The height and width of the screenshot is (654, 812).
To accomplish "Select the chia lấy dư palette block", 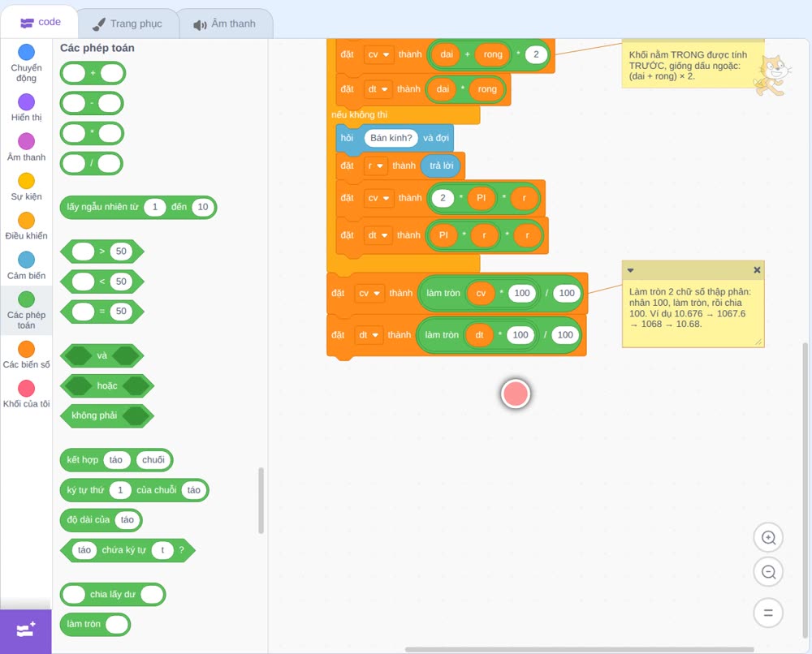I will (x=113, y=595).
